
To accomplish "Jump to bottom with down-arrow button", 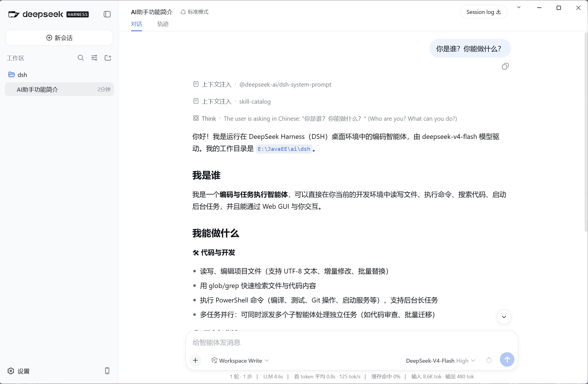I will 504,317.
